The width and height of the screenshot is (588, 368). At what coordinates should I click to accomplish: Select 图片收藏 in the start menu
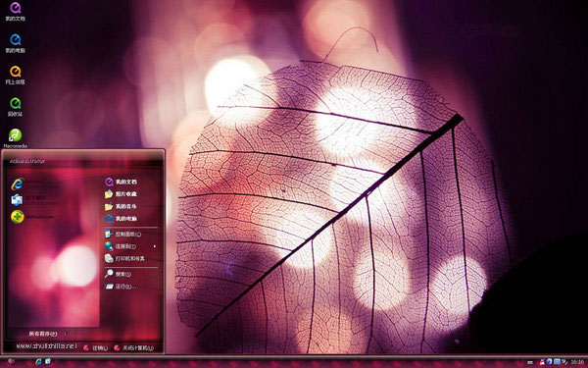coord(122,194)
